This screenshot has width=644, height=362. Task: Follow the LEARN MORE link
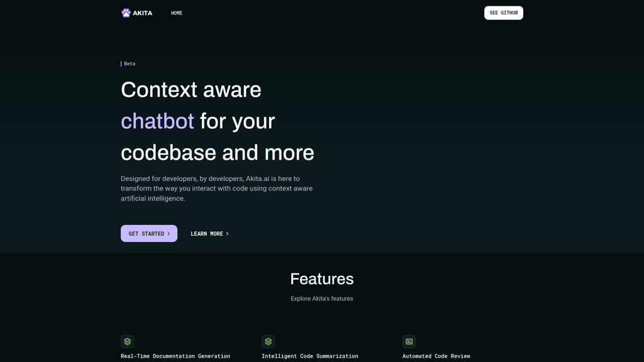tap(209, 234)
